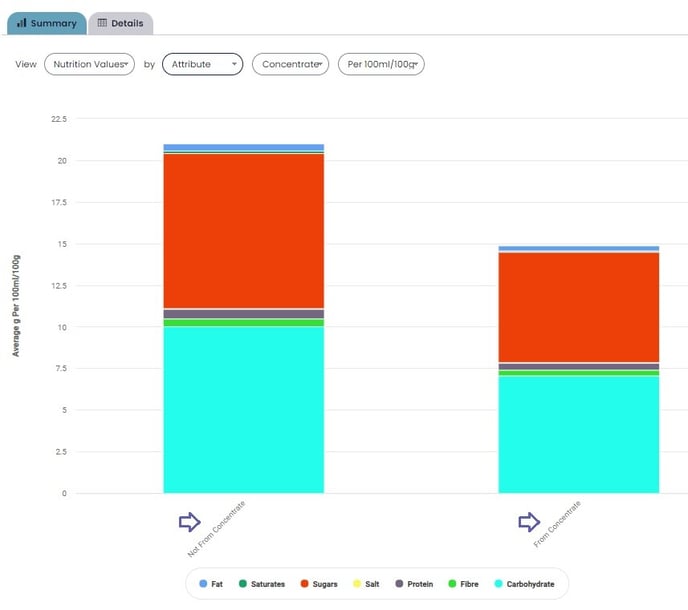This screenshot has height=610, width=688.
Task: Select the Summary tab
Action: tap(47, 23)
